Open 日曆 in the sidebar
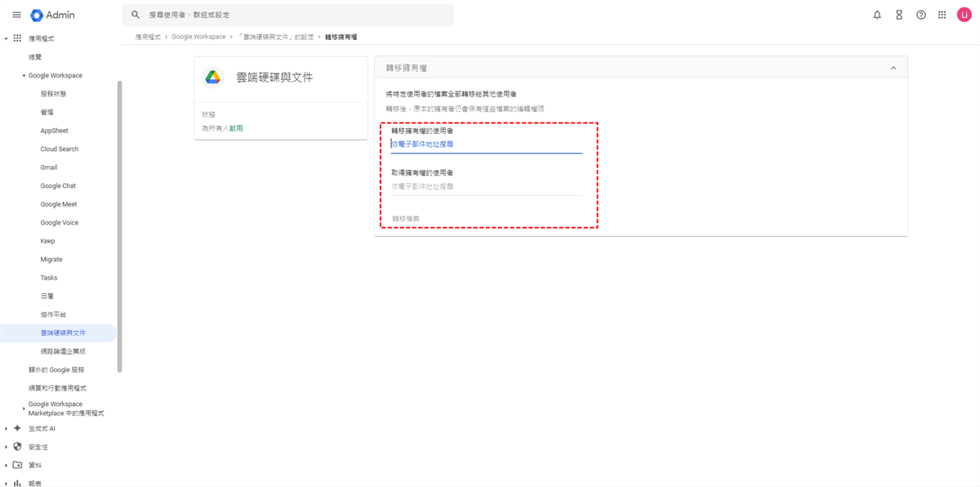This screenshot has height=487, width=980. point(47,296)
